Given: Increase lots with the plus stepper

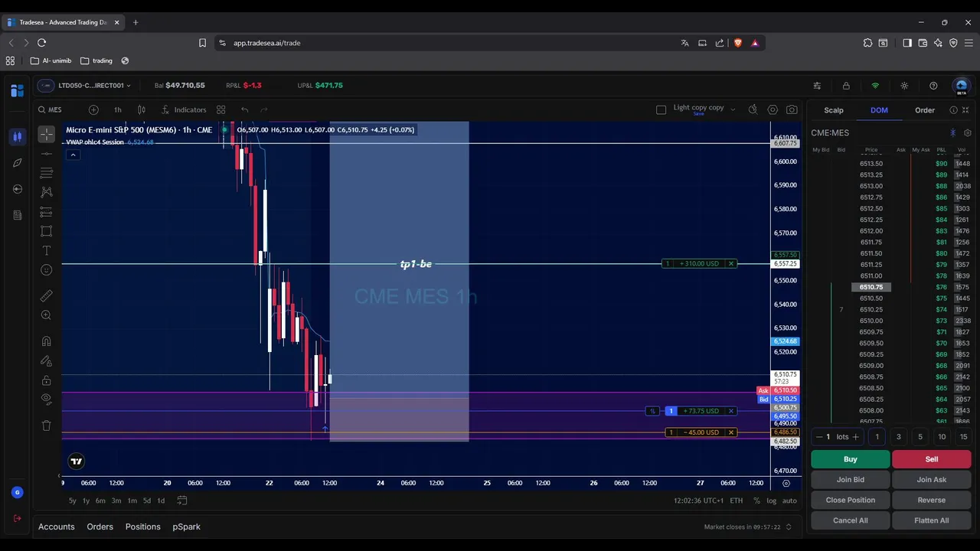Looking at the screenshot, I should pos(856,437).
